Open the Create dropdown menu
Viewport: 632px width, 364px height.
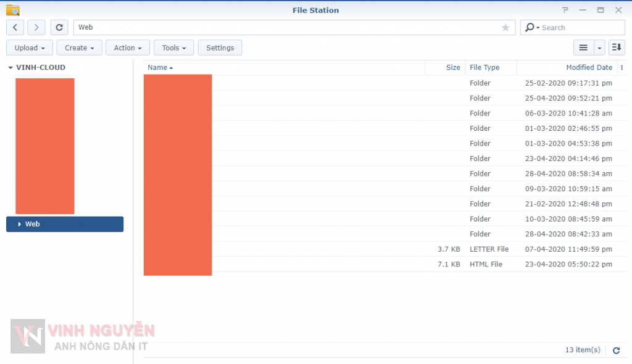[79, 48]
